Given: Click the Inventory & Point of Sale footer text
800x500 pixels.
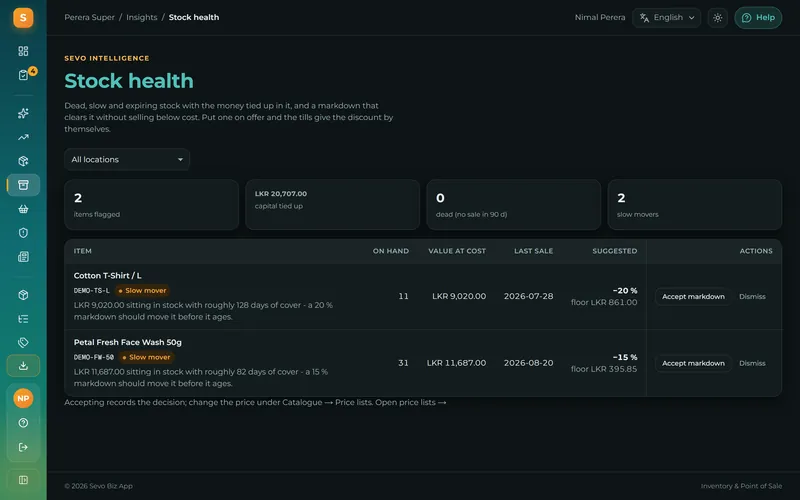Looking at the screenshot, I should [x=741, y=486].
